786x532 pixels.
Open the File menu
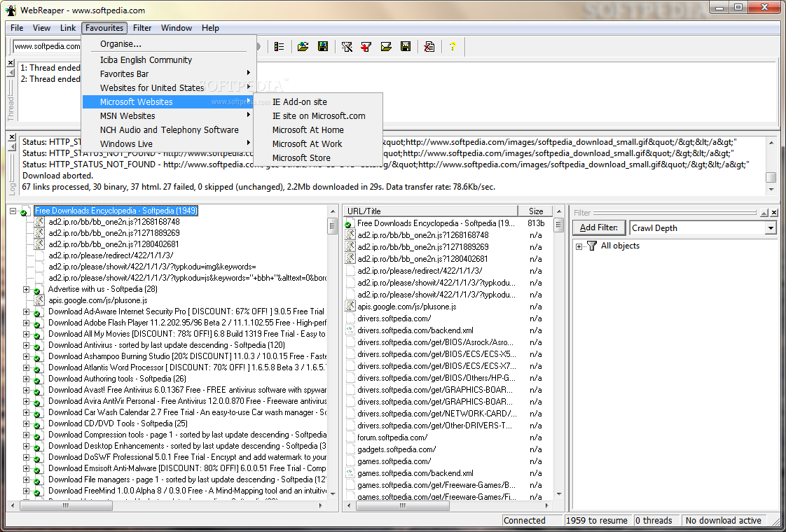tap(17, 28)
